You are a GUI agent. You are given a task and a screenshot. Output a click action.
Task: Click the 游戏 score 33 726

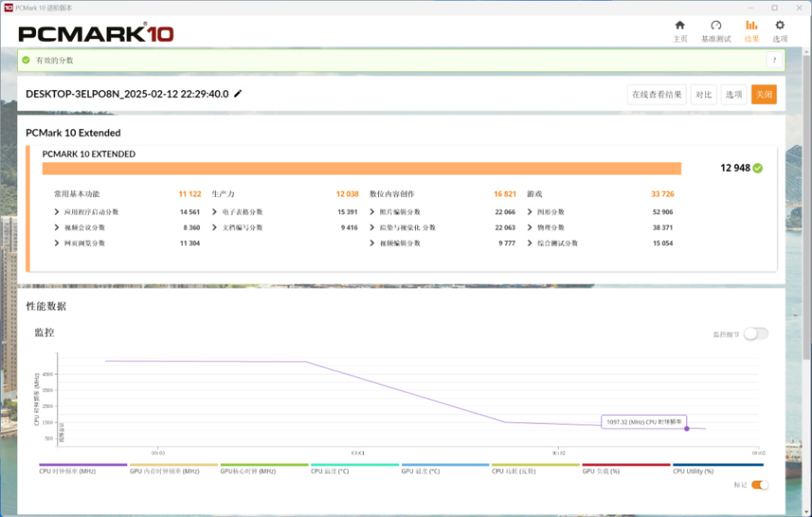coord(662,194)
